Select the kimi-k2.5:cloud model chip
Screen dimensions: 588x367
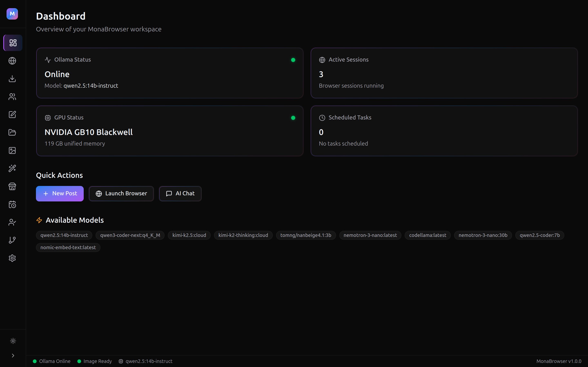pyautogui.click(x=189, y=235)
